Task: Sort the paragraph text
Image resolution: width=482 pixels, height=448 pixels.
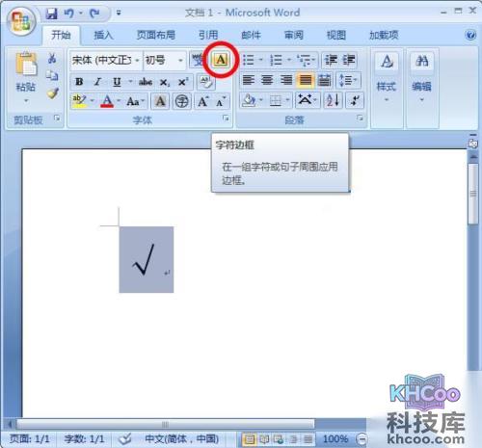Action: click(333, 100)
